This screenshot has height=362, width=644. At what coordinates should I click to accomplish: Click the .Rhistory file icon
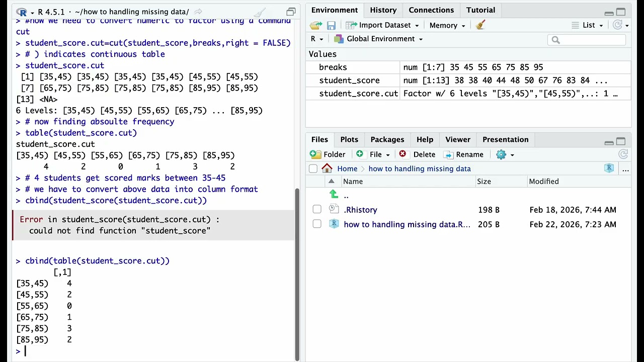pos(334,209)
